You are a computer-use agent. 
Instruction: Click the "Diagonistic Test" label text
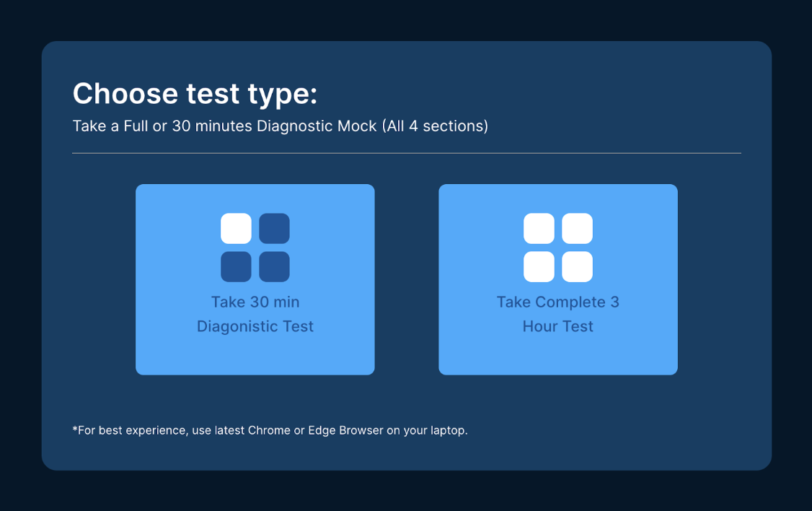point(255,326)
